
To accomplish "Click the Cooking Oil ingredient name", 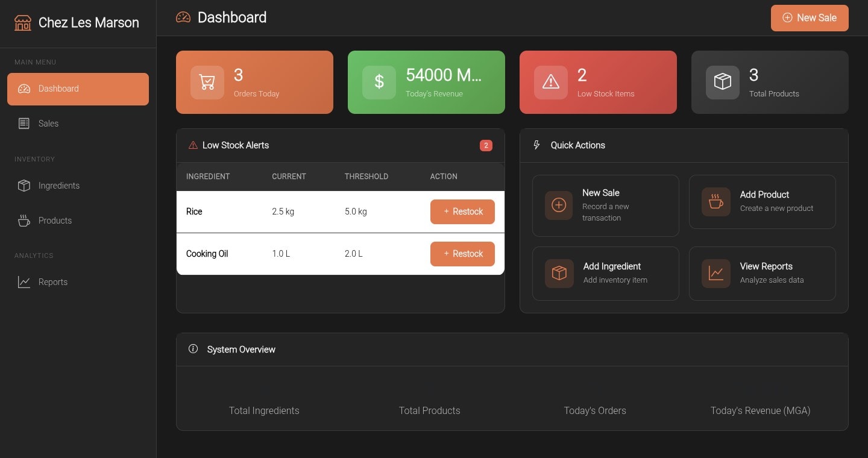I will 207,254.
